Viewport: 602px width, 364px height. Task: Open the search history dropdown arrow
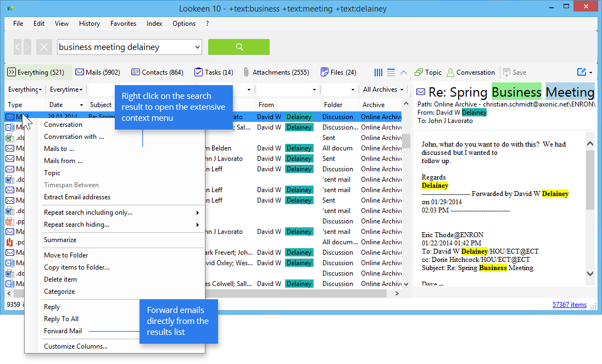pos(196,47)
